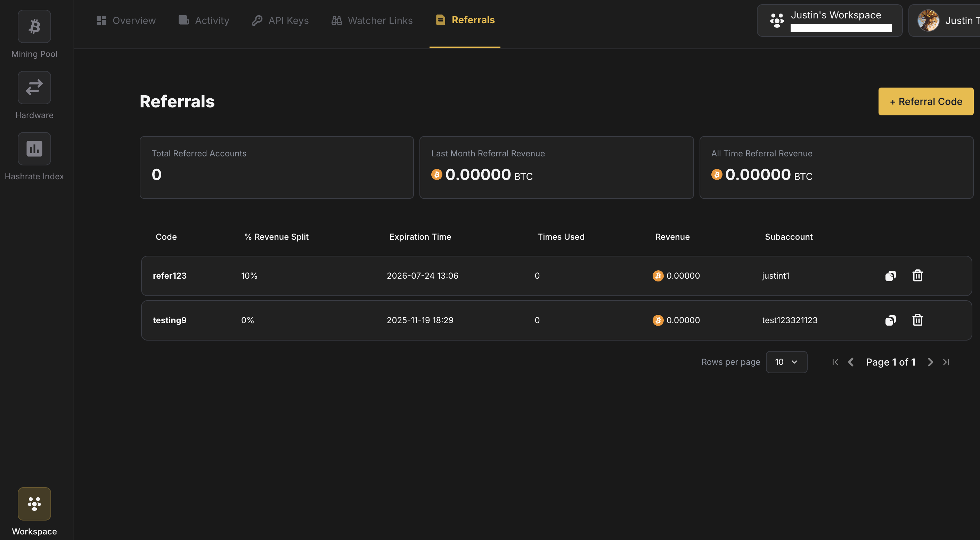Click expiration 2025-11-19 18:29

(x=420, y=320)
